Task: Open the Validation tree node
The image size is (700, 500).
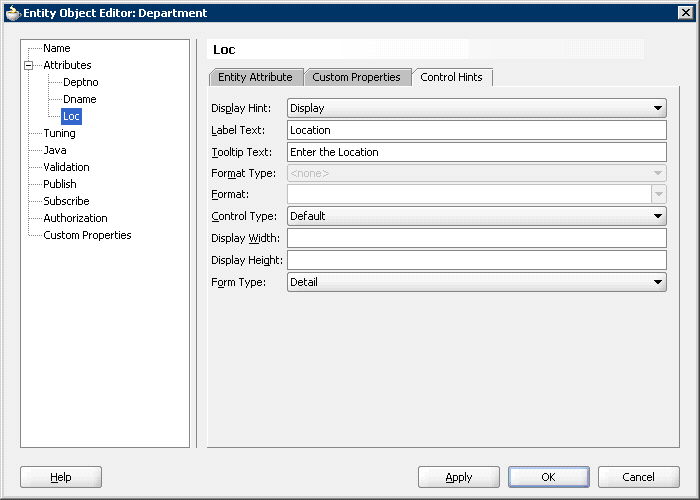Action: pos(66,167)
